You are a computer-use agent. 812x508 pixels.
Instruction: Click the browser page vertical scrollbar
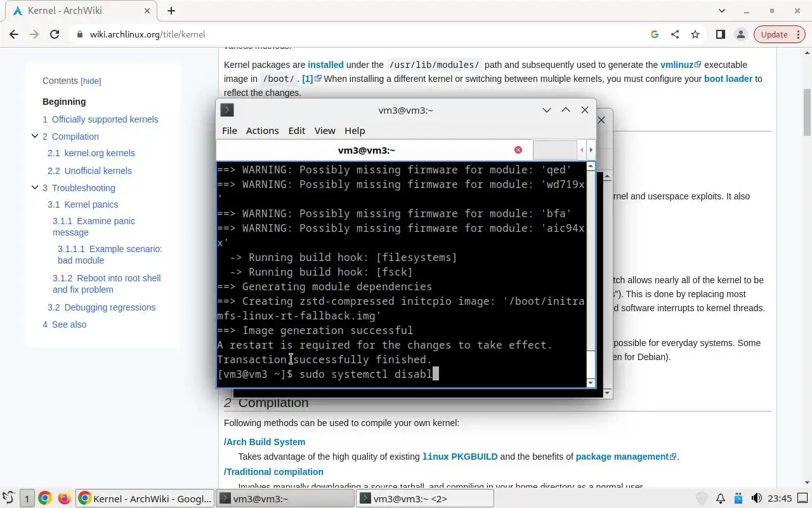[x=807, y=112]
